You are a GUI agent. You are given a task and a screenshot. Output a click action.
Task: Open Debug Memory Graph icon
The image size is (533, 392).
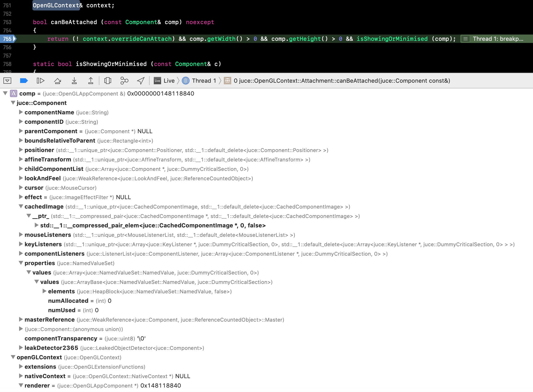pos(124,81)
